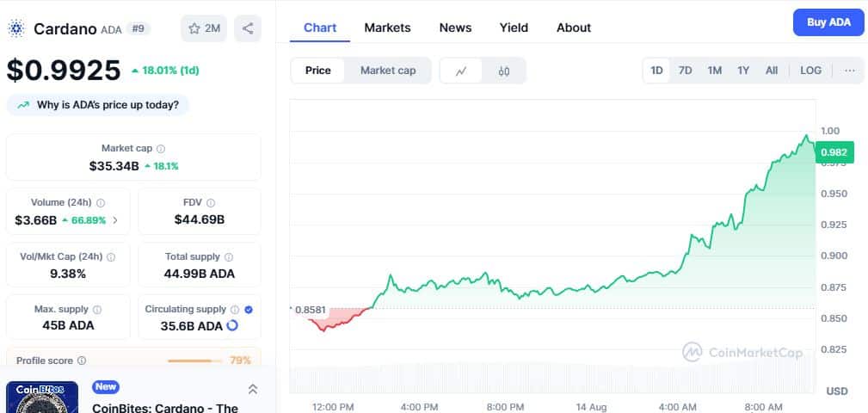Open chart more options ellipsis
868x413 pixels.
(x=850, y=71)
